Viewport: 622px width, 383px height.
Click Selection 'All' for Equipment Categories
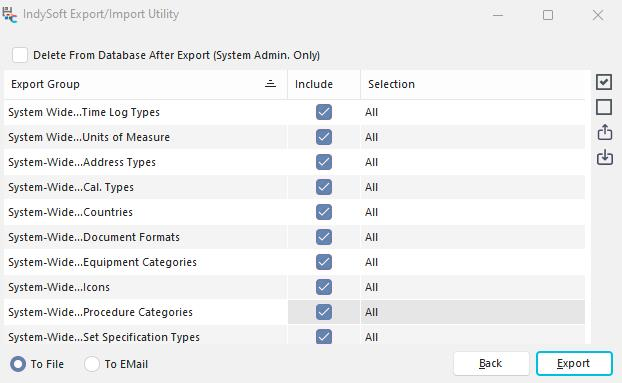coord(473,262)
